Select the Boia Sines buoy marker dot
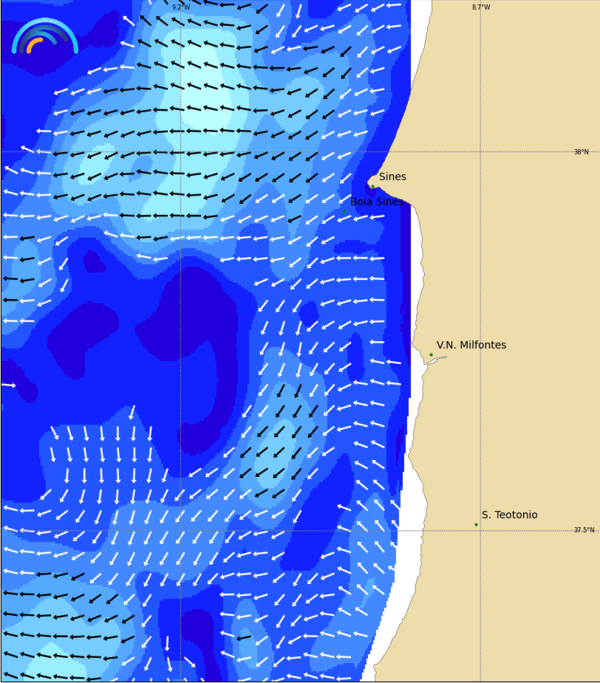Viewport: 600px width, 683px height. click(x=344, y=211)
